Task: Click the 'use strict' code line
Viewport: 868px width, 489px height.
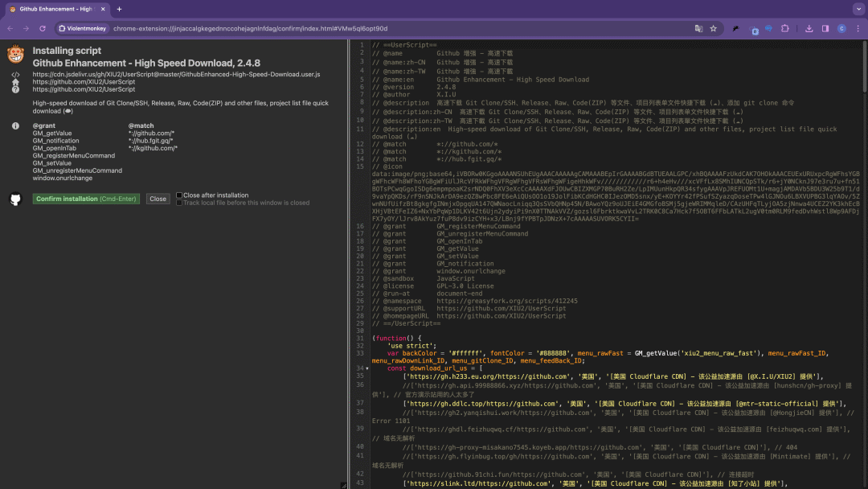Action: click(x=411, y=346)
